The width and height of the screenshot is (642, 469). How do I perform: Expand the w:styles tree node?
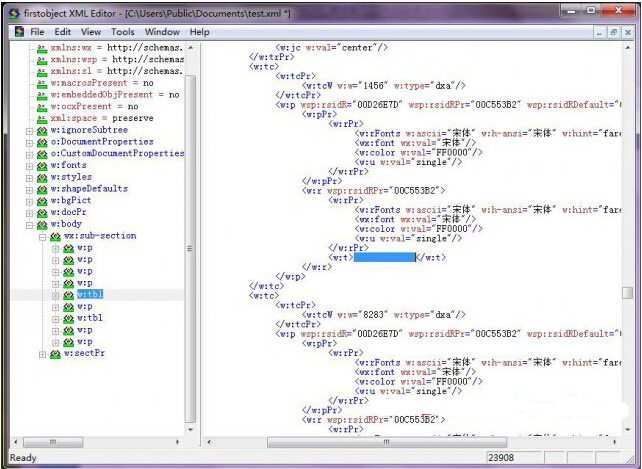[29, 177]
